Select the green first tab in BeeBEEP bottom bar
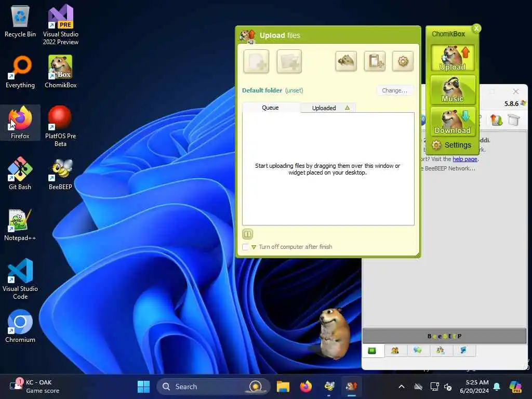The width and height of the screenshot is (532, 399). (x=372, y=351)
